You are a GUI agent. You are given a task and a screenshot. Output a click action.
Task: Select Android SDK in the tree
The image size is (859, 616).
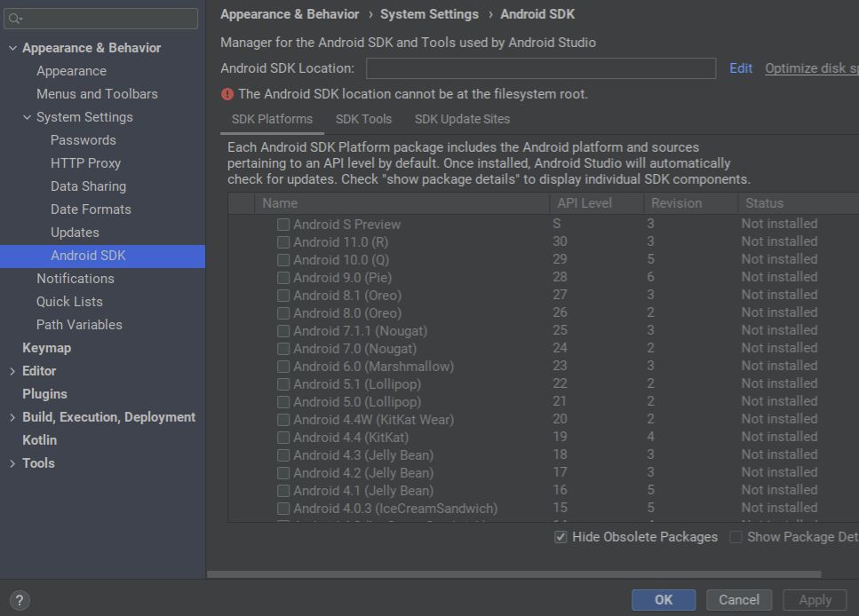click(102, 256)
